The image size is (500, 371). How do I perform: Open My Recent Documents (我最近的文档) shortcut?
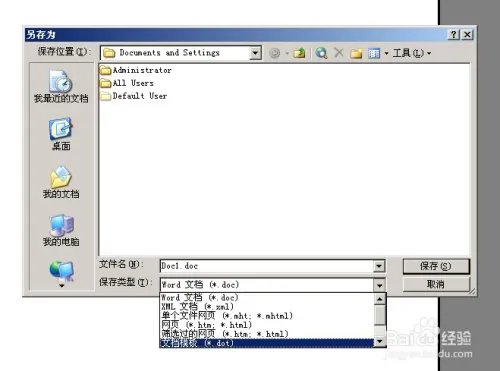(61, 86)
